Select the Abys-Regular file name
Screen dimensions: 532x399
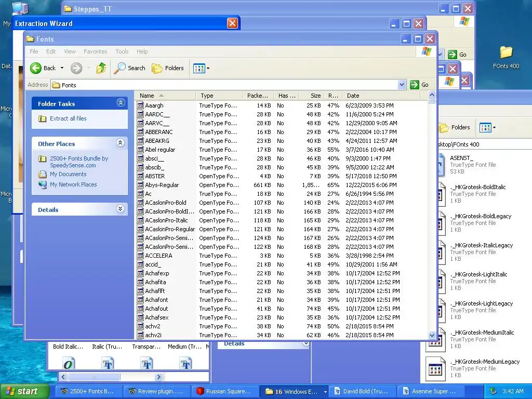coord(162,185)
